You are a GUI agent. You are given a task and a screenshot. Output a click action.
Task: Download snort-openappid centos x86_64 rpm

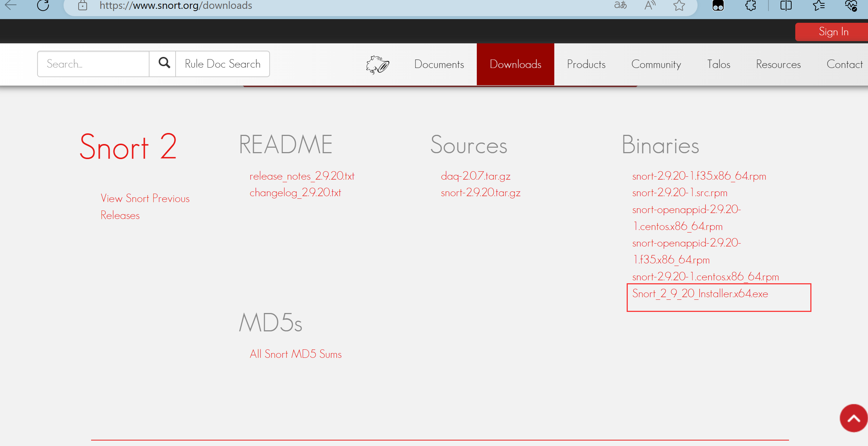click(686, 218)
